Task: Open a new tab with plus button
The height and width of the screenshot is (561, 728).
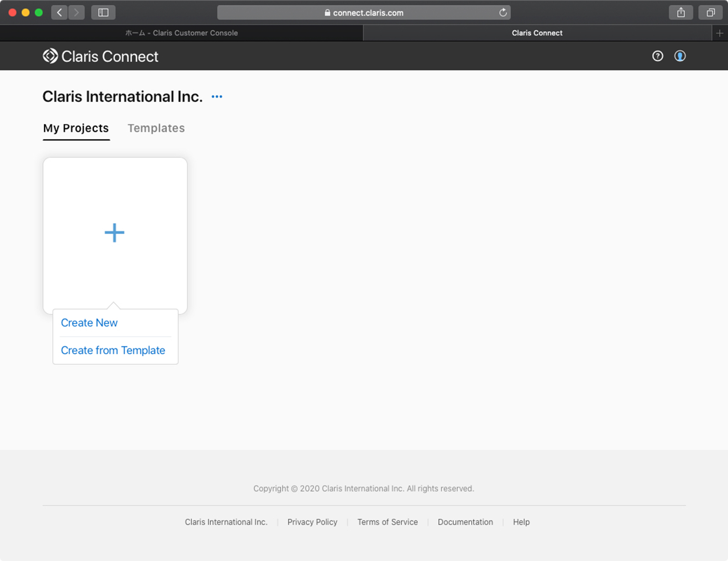Action: tap(719, 33)
